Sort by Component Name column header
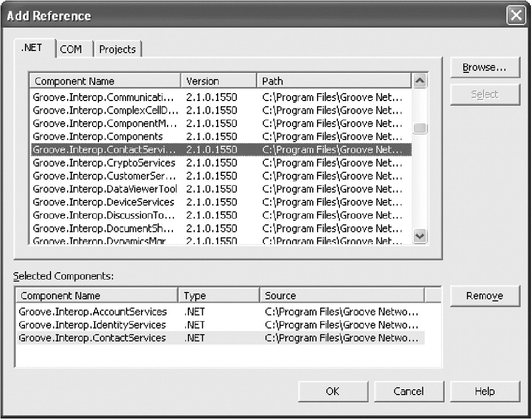This screenshot has width=532, height=419. [x=104, y=81]
